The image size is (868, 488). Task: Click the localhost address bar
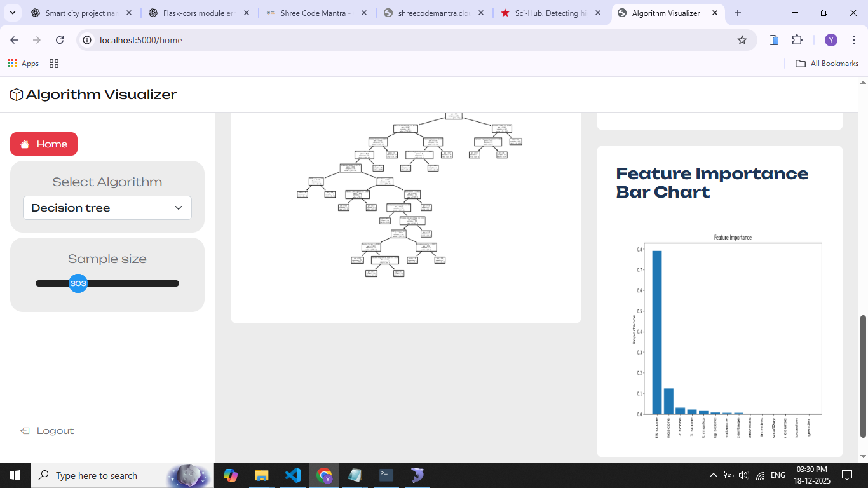tap(407, 40)
